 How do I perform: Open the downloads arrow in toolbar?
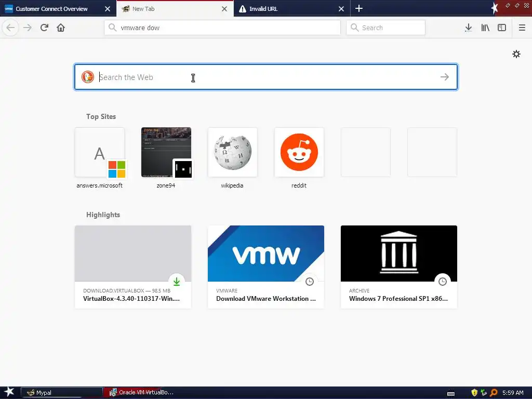[468, 28]
